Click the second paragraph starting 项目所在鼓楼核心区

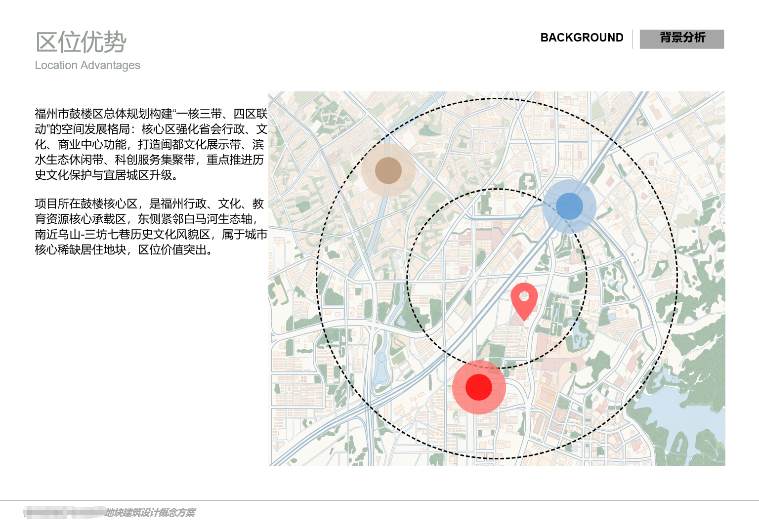(151, 227)
